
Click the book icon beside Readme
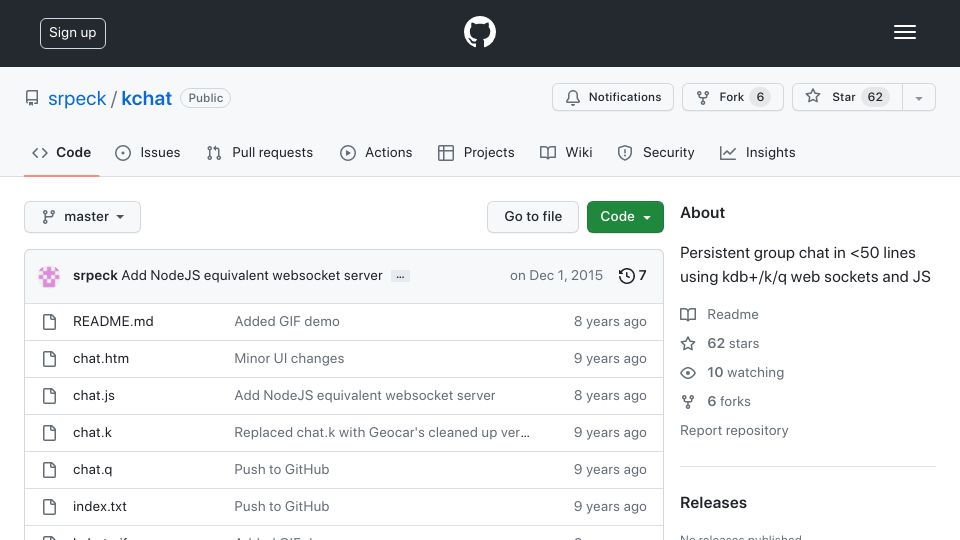point(688,315)
